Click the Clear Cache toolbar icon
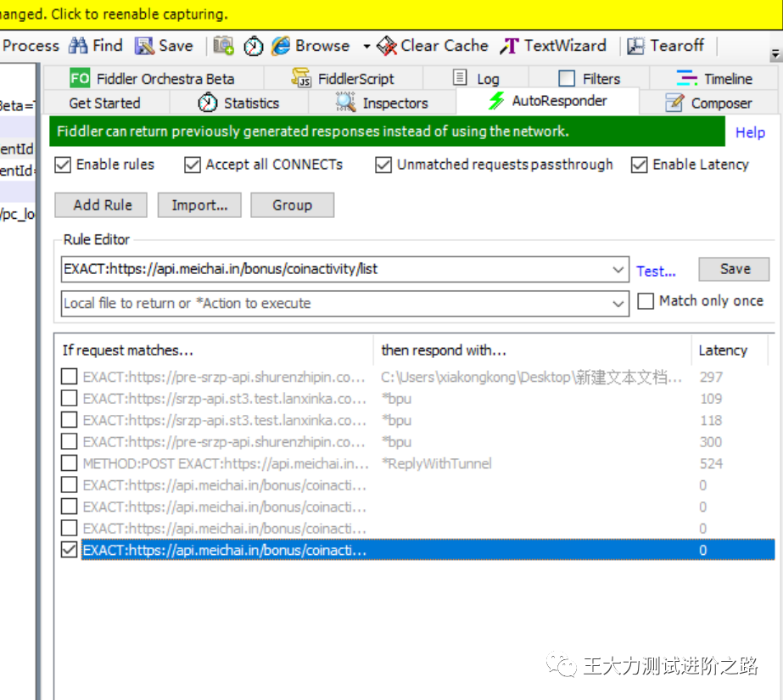 pyautogui.click(x=387, y=46)
